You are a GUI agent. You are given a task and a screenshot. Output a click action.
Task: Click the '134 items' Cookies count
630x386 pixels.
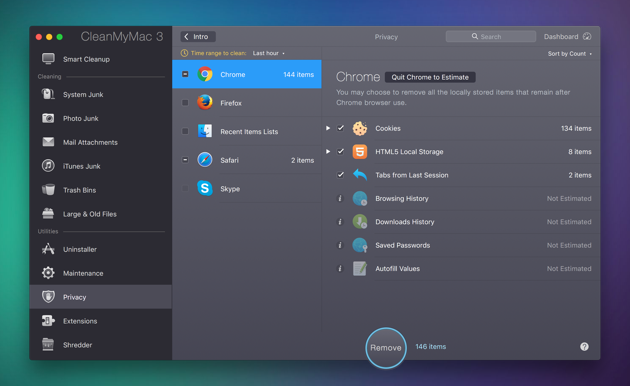click(576, 128)
